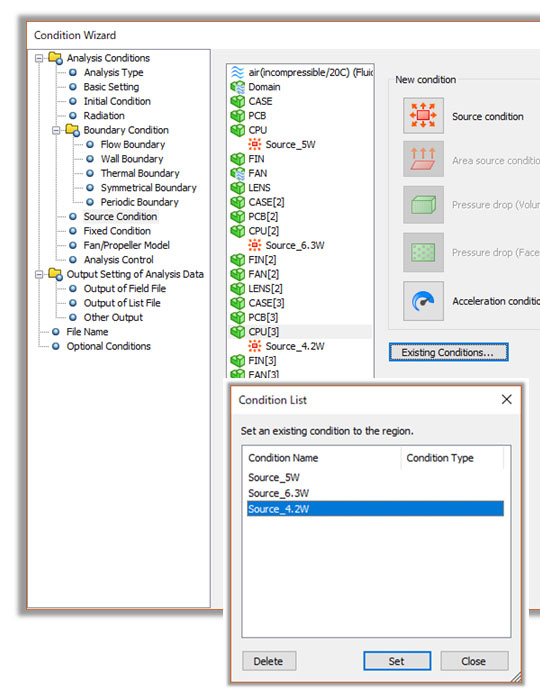Open the Symmetrical Boundary page
Viewport: 540px width, 690px height.
(148, 188)
